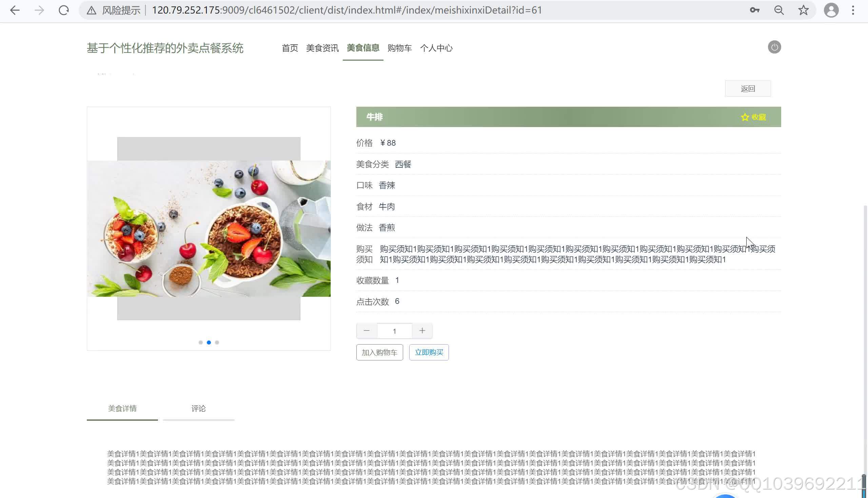Click the power/logout icon at top right

(x=774, y=47)
